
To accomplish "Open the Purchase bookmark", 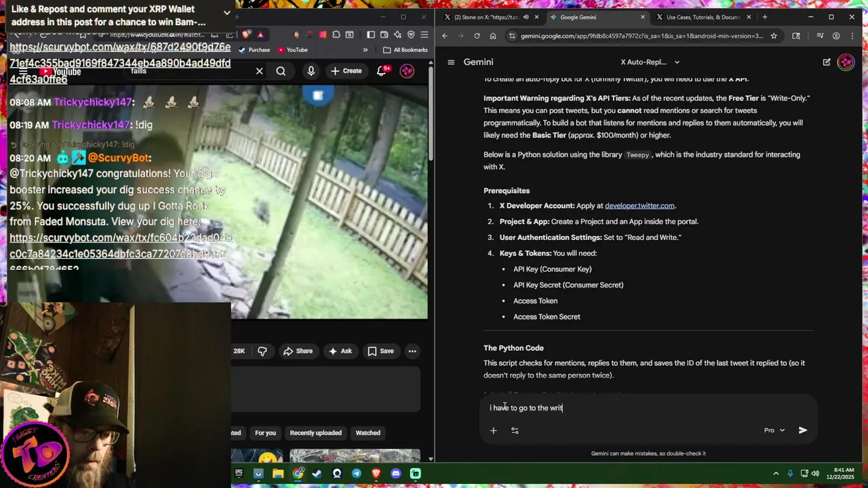I will click(x=254, y=49).
